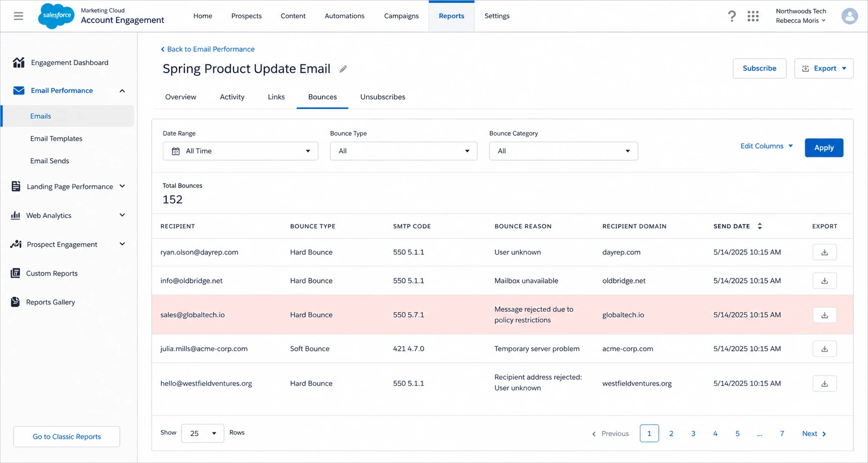Open the hamburger navigation menu
This screenshot has height=463, width=868.
click(19, 16)
